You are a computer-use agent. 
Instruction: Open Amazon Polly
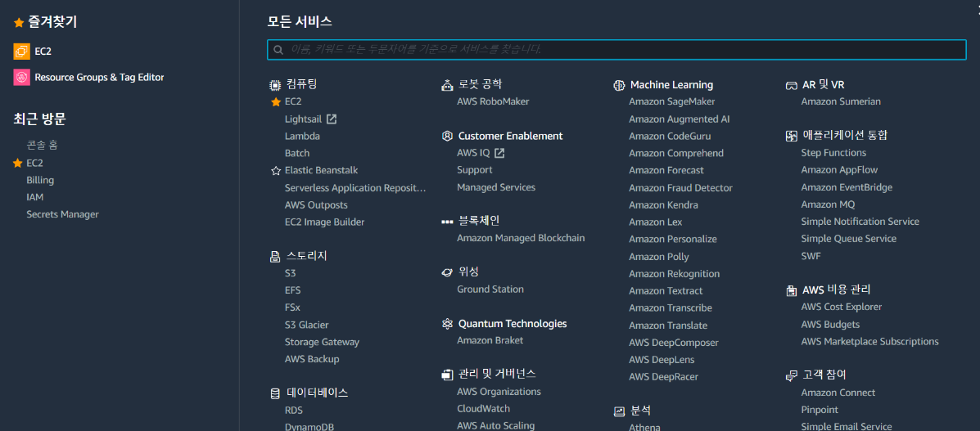pyautogui.click(x=659, y=257)
